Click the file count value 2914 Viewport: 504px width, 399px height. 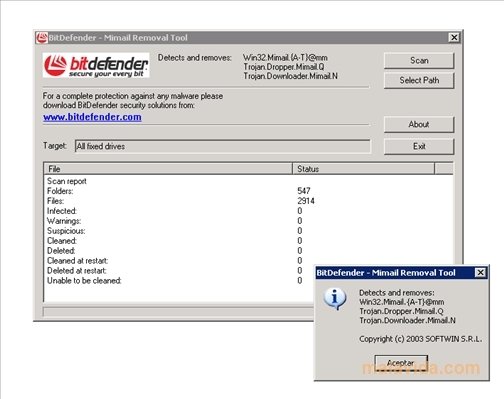click(x=306, y=201)
